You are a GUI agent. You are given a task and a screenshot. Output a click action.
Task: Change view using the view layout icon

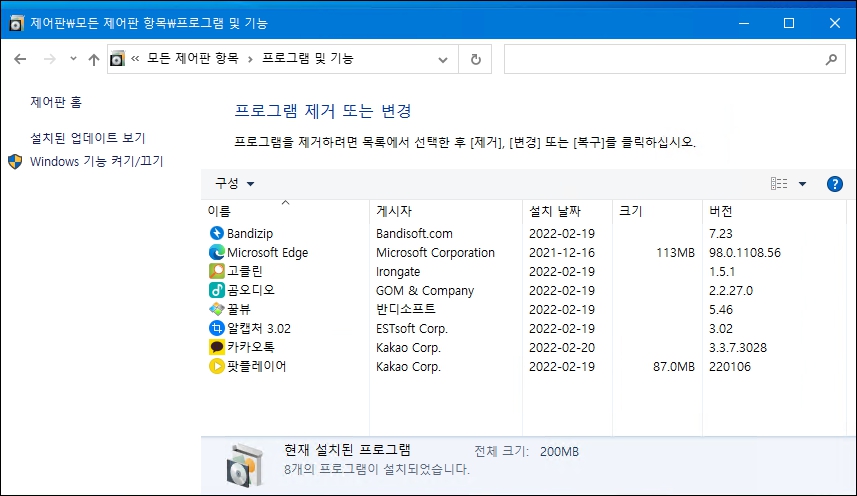pyautogui.click(x=779, y=184)
